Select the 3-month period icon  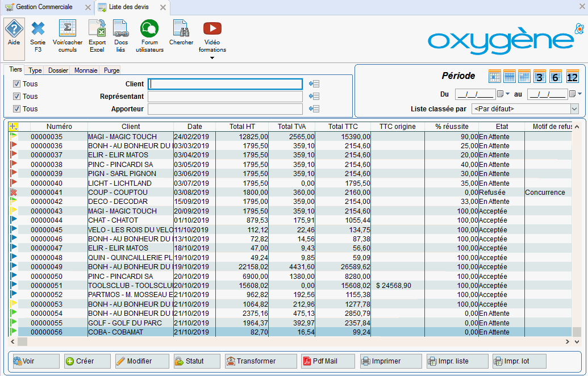(539, 77)
